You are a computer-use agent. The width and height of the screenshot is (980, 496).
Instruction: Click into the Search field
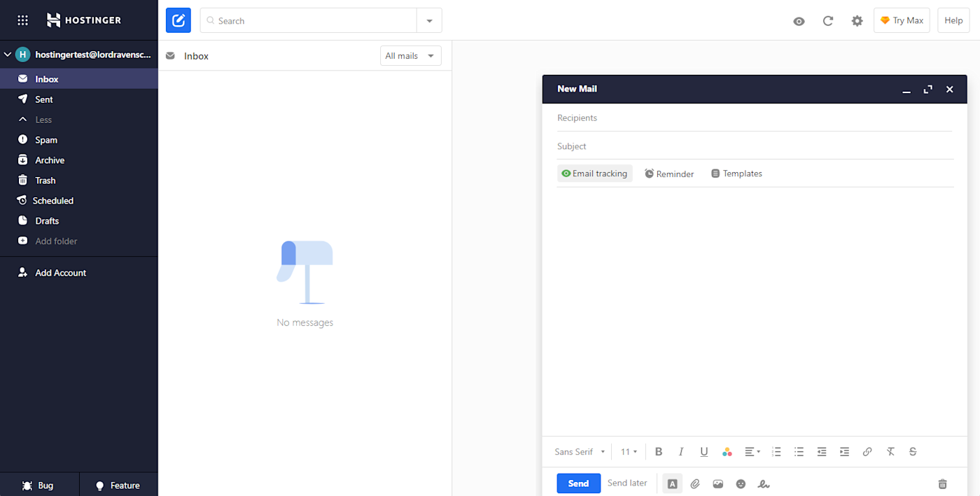[309, 20]
